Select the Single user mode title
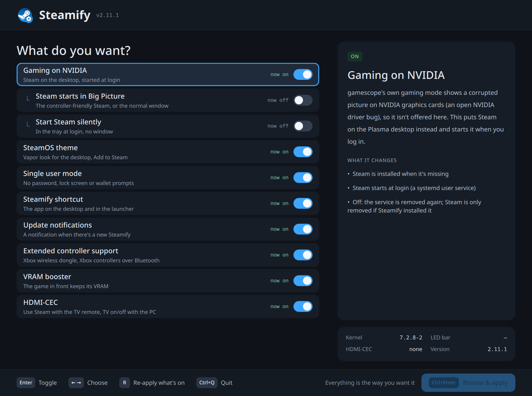 coord(53,174)
